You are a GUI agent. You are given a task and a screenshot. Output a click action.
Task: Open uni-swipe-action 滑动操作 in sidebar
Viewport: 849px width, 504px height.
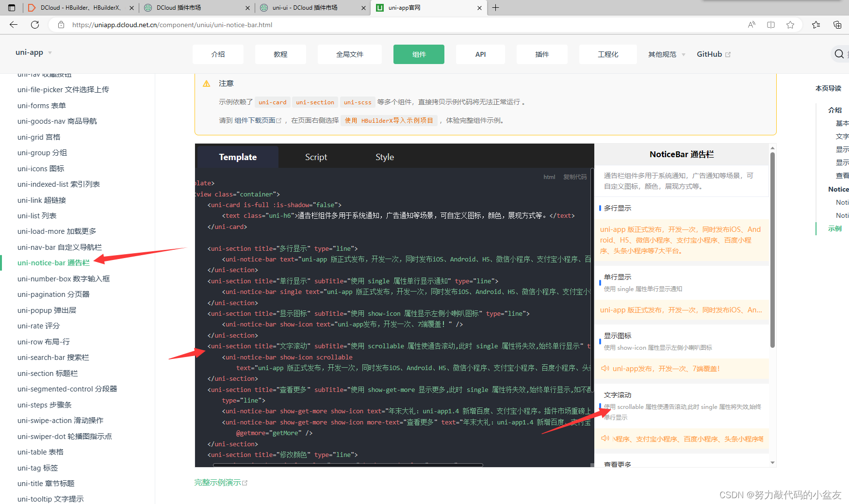click(x=61, y=421)
